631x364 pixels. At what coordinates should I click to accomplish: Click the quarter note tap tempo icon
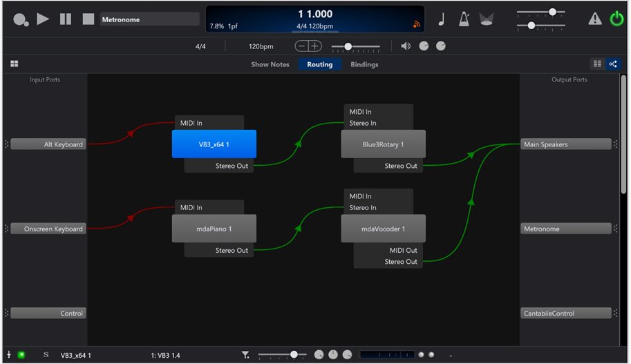point(442,19)
